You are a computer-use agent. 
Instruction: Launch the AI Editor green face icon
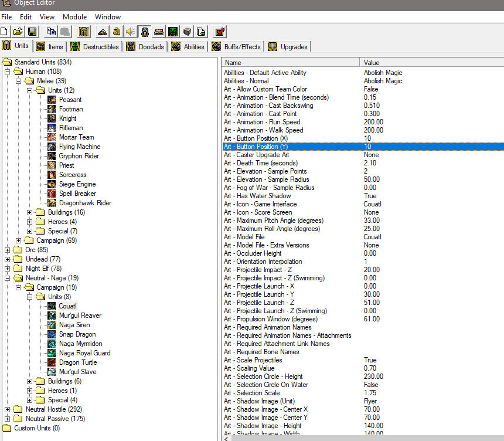(173, 32)
